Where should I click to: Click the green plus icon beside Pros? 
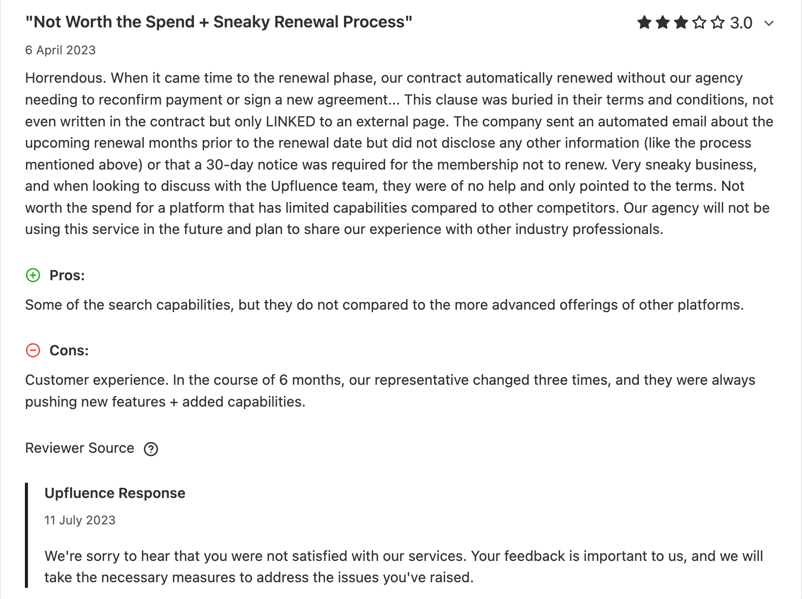pyautogui.click(x=33, y=275)
